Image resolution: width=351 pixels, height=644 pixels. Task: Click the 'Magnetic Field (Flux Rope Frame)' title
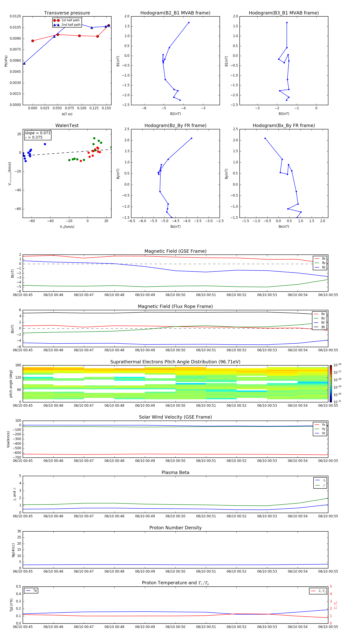coord(175,307)
